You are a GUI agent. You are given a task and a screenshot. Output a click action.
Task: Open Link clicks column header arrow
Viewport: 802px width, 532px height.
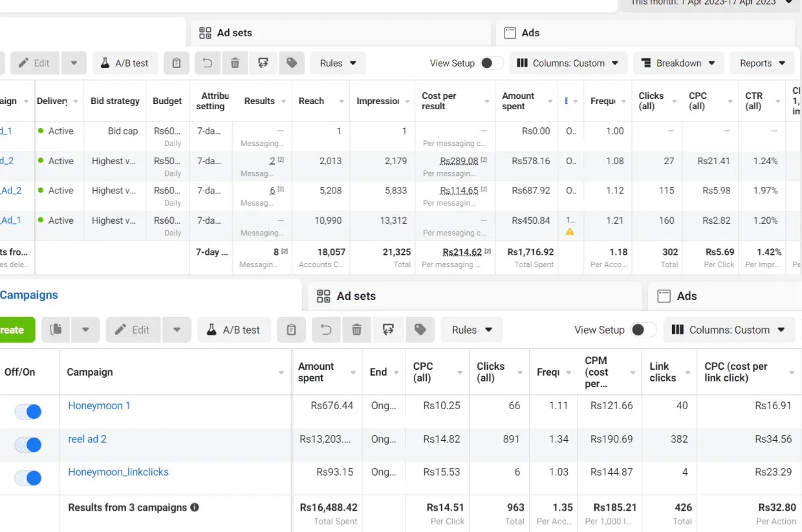click(686, 372)
